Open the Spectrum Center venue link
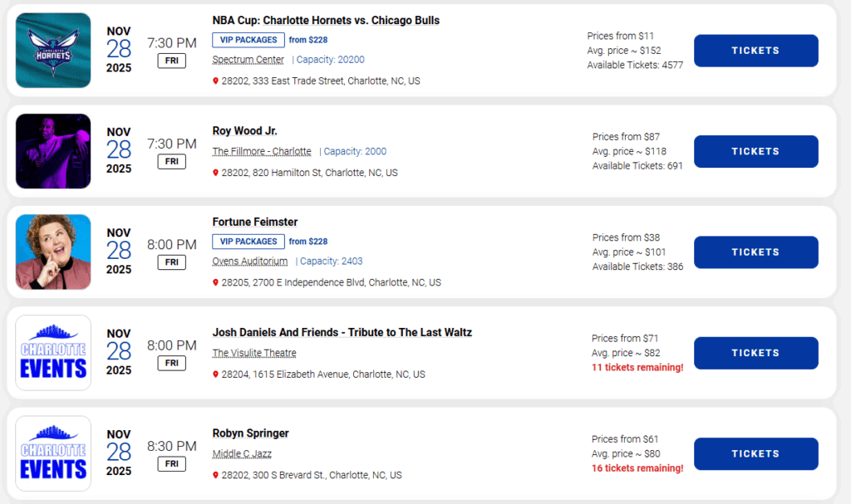The height and width of the screenshot is (504, 851). pos(248,60)
